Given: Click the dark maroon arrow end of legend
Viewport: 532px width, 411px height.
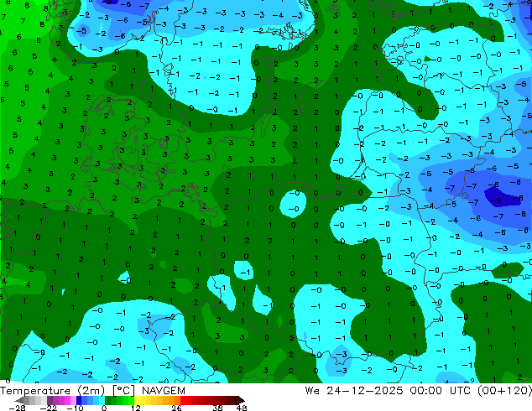Looking at the screenshot, I should tap(241, 400).
